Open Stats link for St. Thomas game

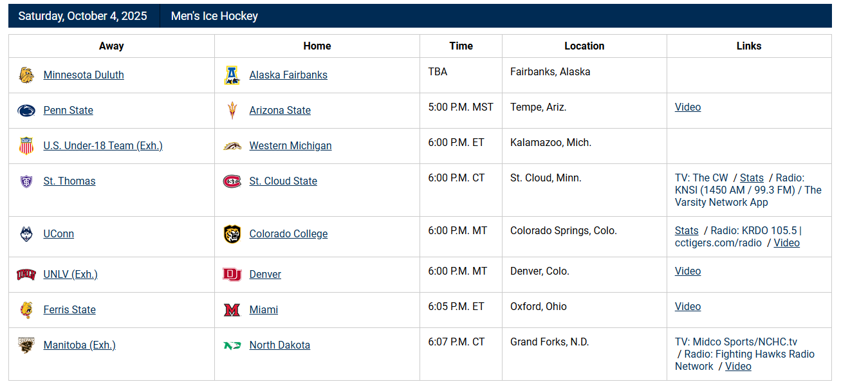[752, 178]
